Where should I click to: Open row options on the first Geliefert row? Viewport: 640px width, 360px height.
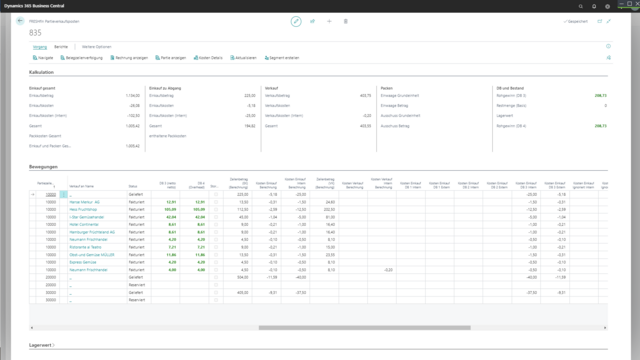(63, 195)
